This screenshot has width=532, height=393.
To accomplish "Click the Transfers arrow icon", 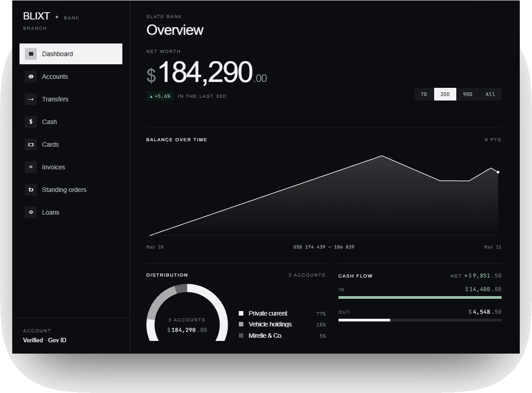I will tap(31, 99).
